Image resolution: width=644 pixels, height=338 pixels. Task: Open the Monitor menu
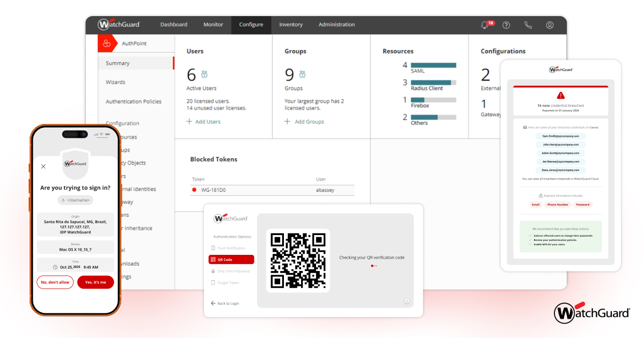(213, 25)
